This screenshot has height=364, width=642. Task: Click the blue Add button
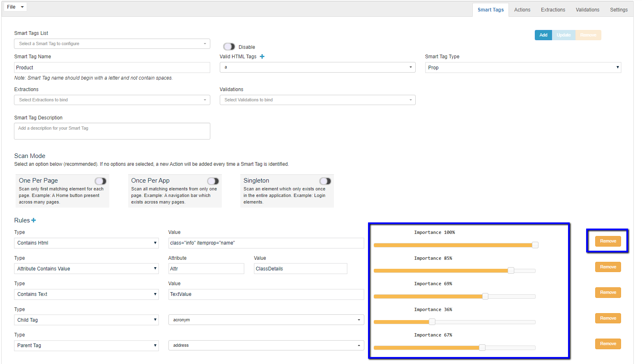(x=543, y=35)
